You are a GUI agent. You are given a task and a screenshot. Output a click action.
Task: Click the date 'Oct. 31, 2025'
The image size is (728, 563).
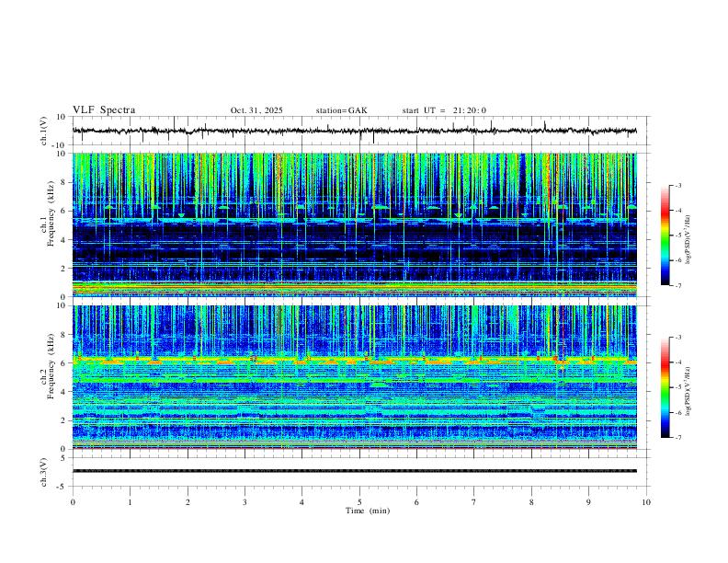pos(256,110)
